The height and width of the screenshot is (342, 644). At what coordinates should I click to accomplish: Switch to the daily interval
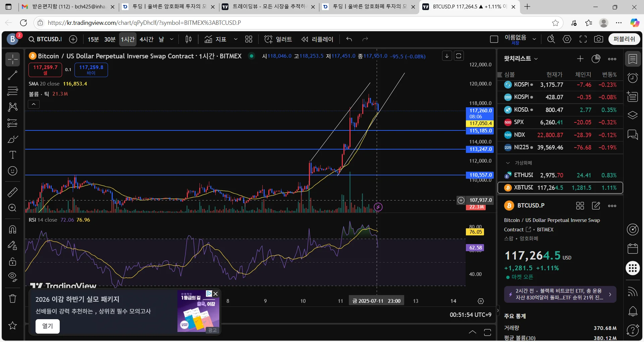pyautogui.click(x=161, y=39)
